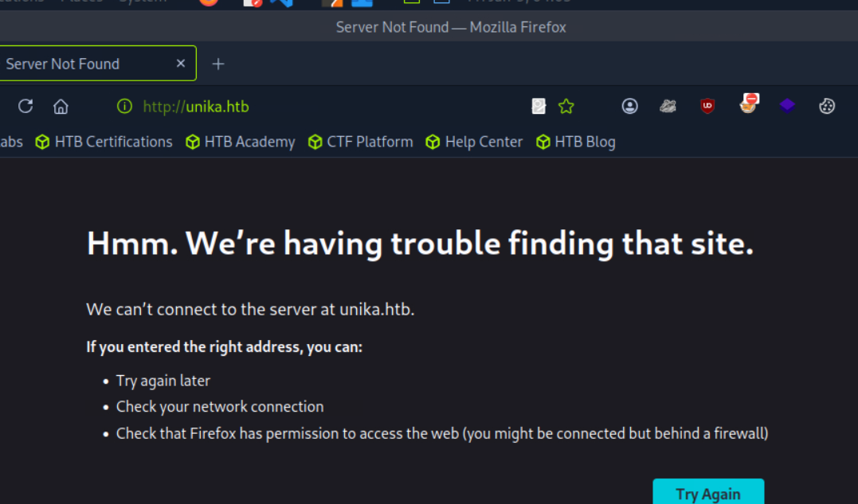Go to the Firefox home page
858x504 pixels.
coord(61,106)
